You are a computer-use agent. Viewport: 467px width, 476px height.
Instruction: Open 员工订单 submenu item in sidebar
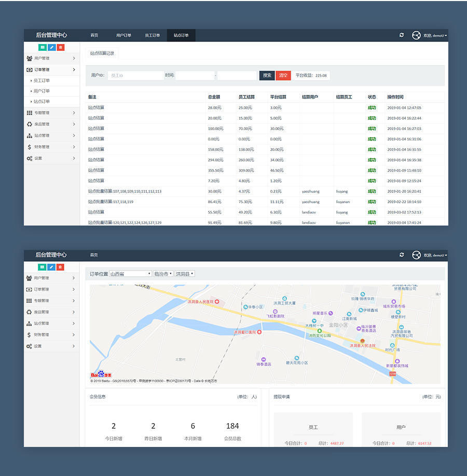click(42, 81)
